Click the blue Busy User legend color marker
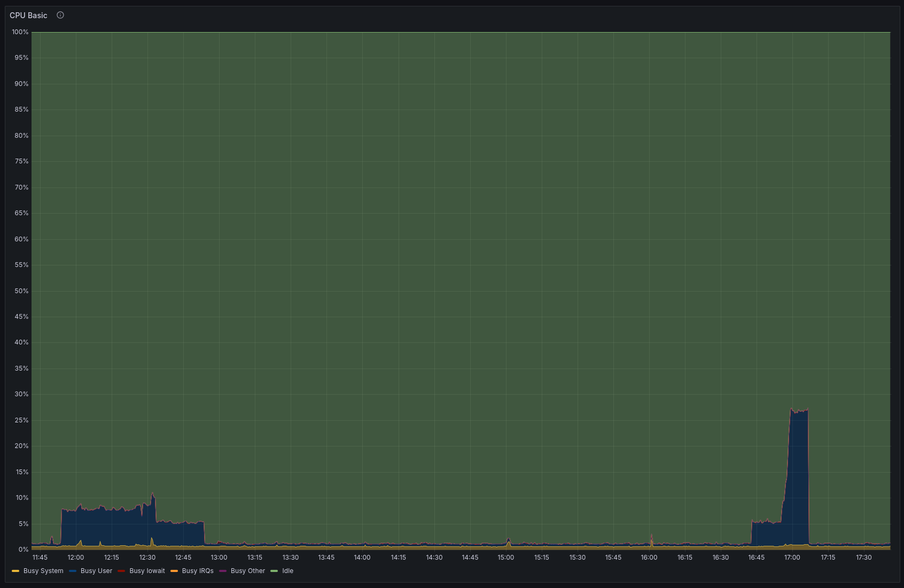 point(73,571)
